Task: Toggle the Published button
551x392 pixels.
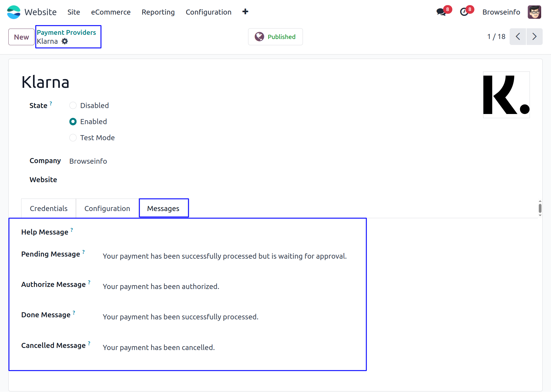Action: [x=275, y=37]
